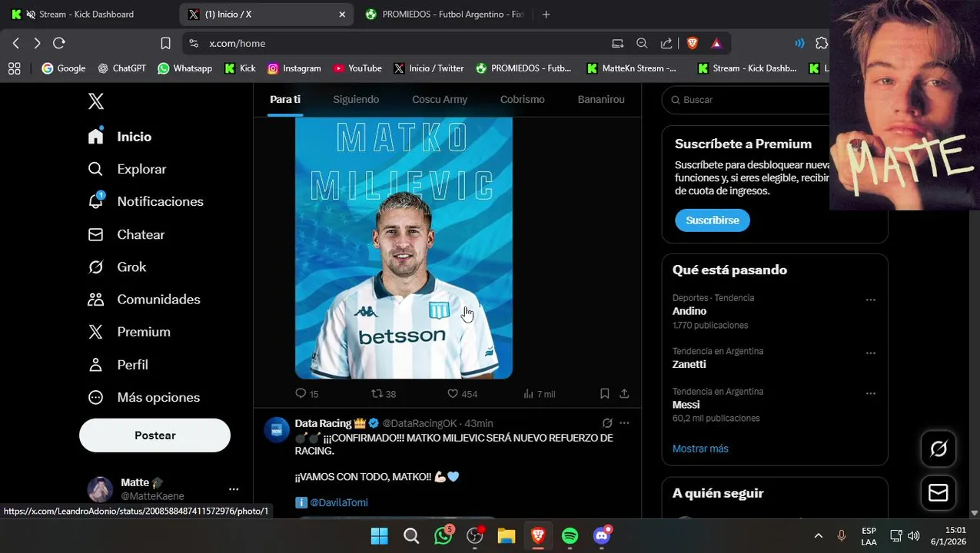Open the Instagram bookmark

294,68
